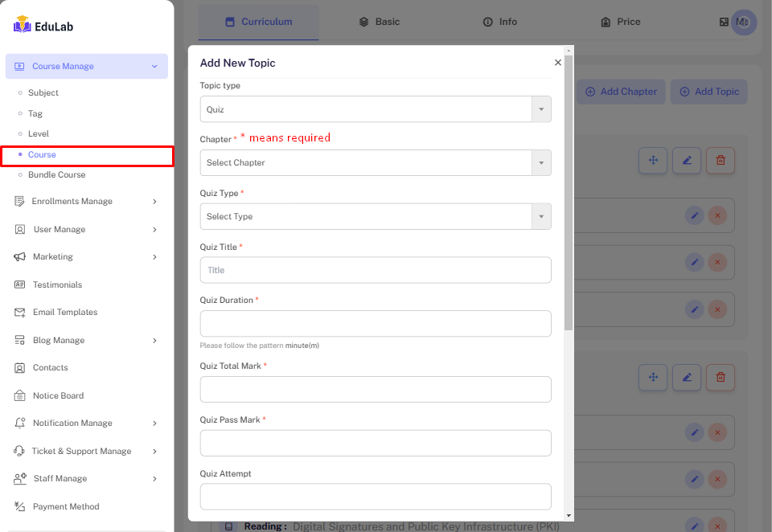Close the Add New Topic dialog
The height and width of the screenshot is (532, 772).
[558, 63]
